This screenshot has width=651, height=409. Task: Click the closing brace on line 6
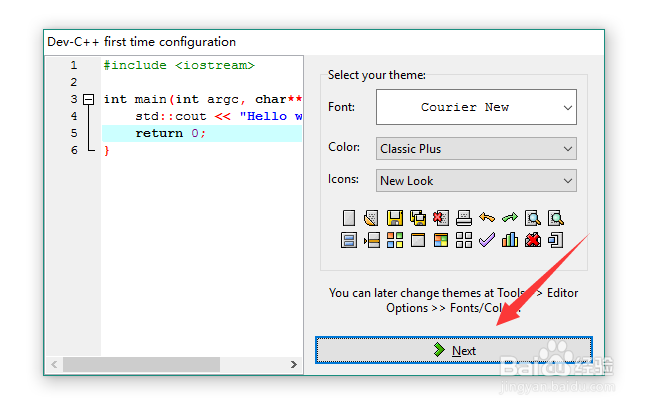point(107,150)
